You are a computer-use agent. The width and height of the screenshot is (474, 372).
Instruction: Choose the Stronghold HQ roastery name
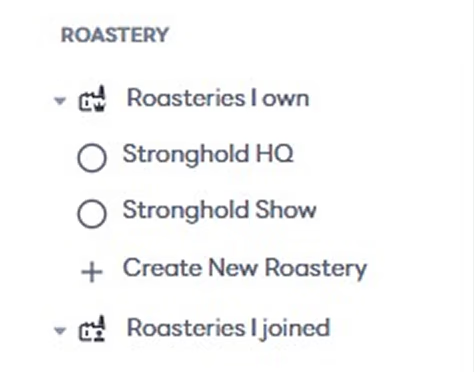(x=208, y=154)
